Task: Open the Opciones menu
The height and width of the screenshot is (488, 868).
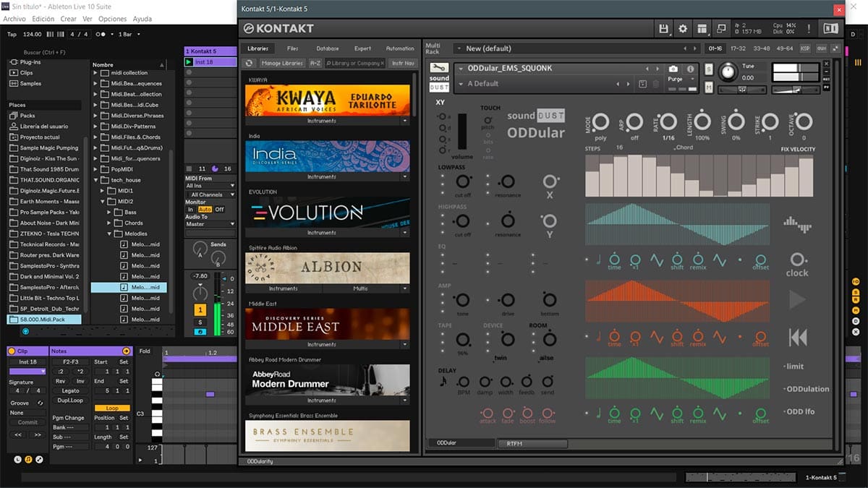Action: tap(112, 19)
